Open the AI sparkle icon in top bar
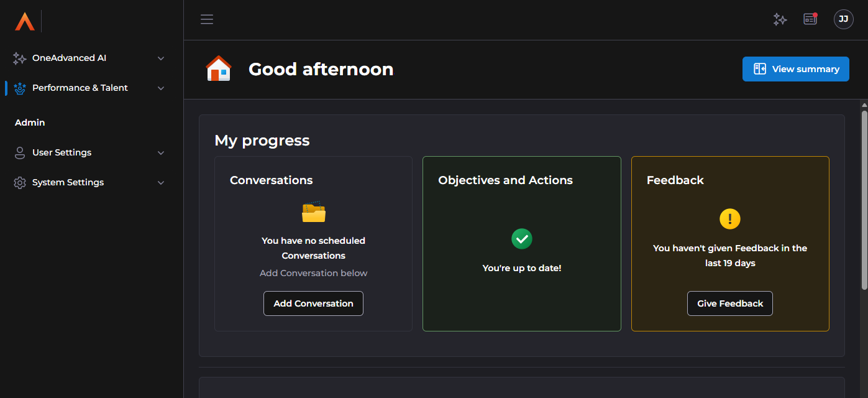The height and width of the screenshot is (398, 868). pos(780,19)
